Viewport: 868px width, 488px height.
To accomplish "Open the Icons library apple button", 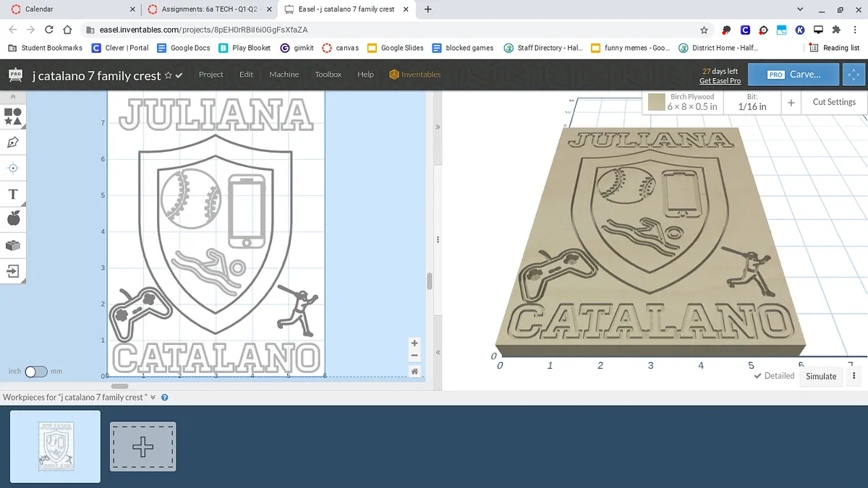I will pos(12,219).
